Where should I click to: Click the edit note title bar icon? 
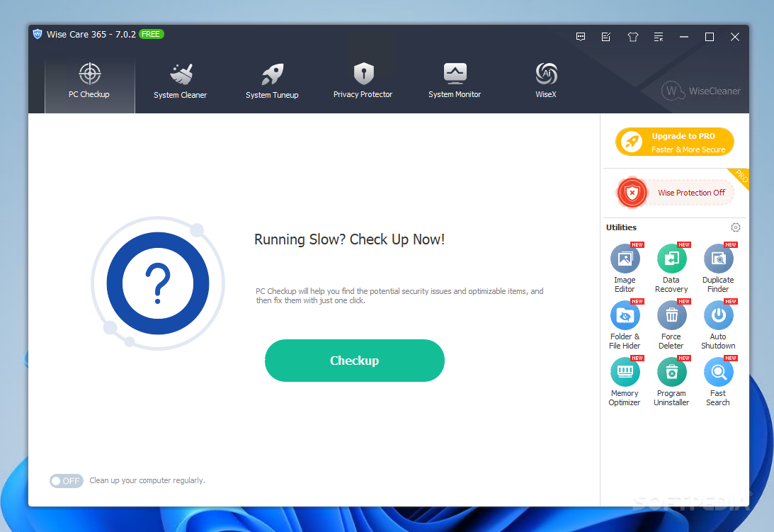pyautogui.click(x=606, y=37)
